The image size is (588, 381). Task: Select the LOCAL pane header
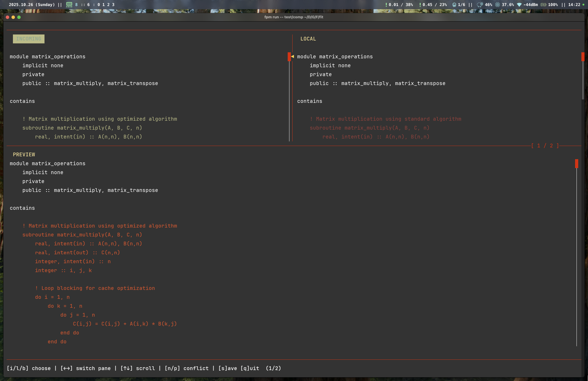coord(308,39)
